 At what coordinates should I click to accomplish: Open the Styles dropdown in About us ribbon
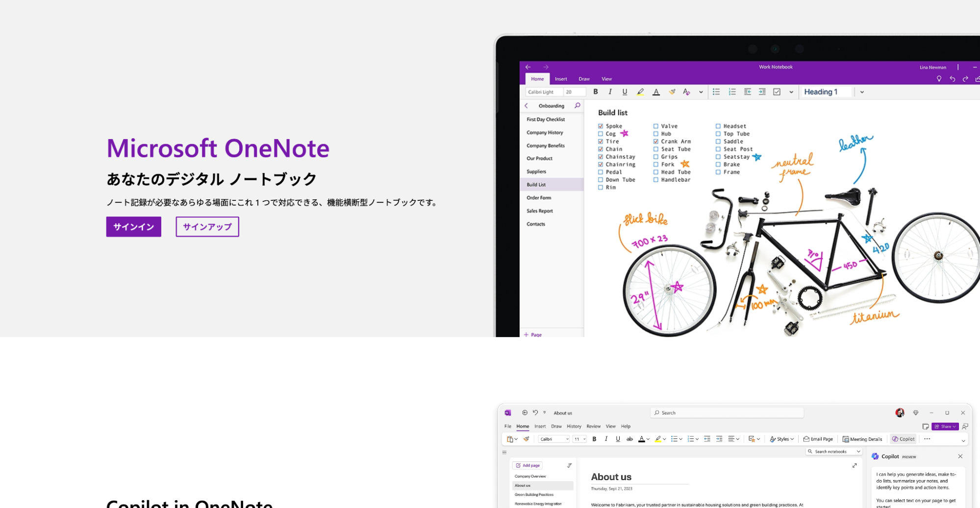click(781, 439)
